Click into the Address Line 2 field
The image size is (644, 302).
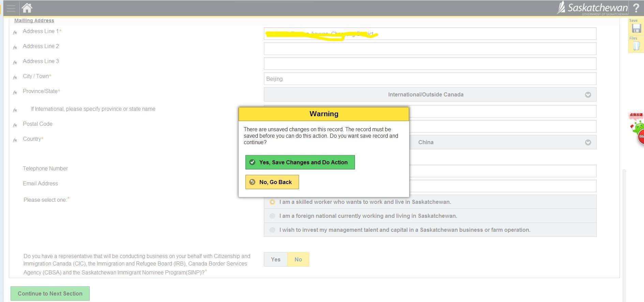pyautogui.click(x=430, y=49)
